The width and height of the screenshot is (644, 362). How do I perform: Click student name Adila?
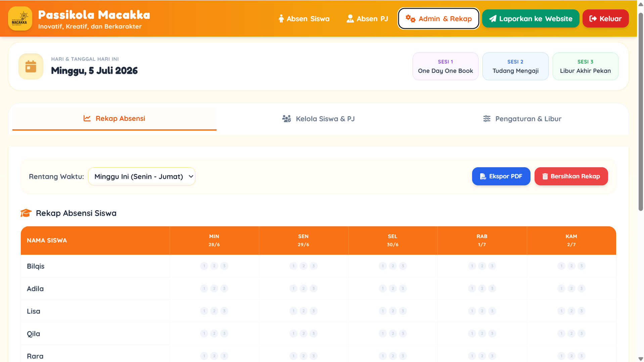[35, 288]
